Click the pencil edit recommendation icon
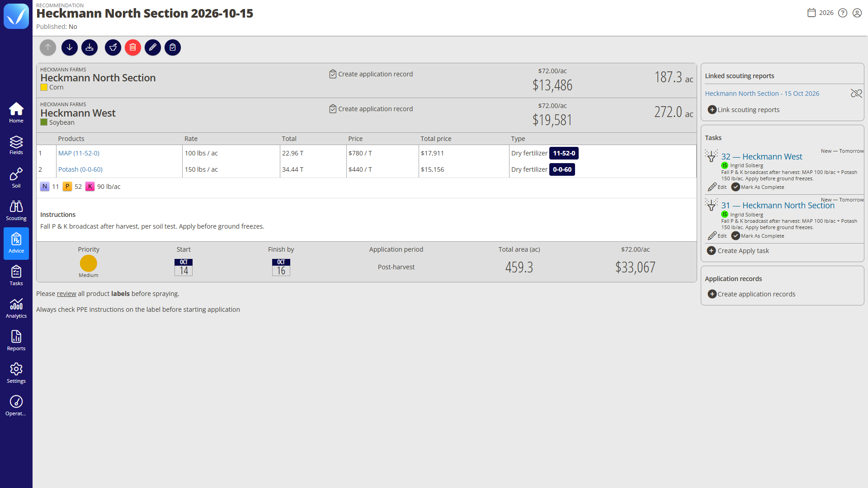The image size is (868, 488). tap(153, 47)
